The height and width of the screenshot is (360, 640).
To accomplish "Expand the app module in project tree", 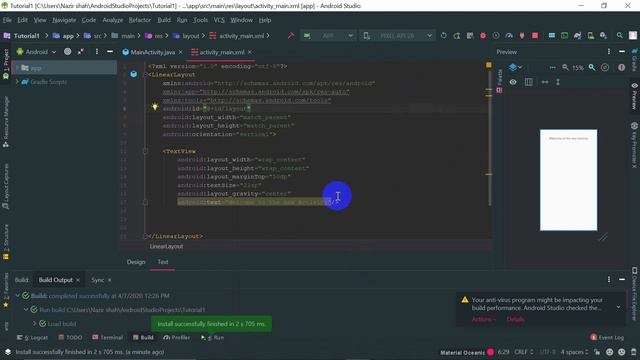I will point(17,68).
